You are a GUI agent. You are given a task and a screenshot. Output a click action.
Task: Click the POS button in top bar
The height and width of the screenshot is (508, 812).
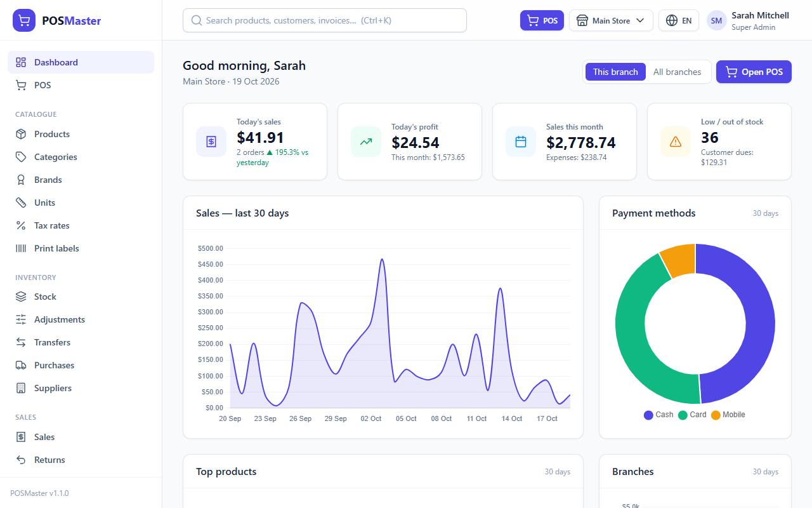542,20
